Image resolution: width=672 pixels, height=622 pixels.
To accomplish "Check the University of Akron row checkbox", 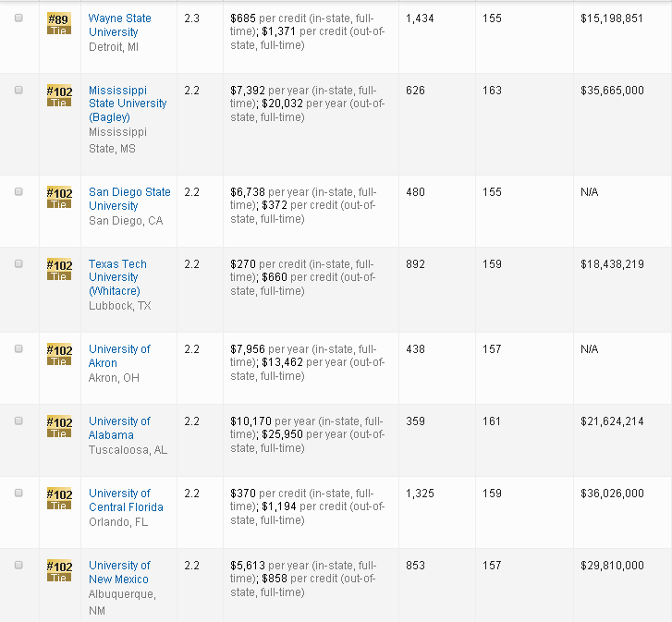I will (x=19, y=349).
